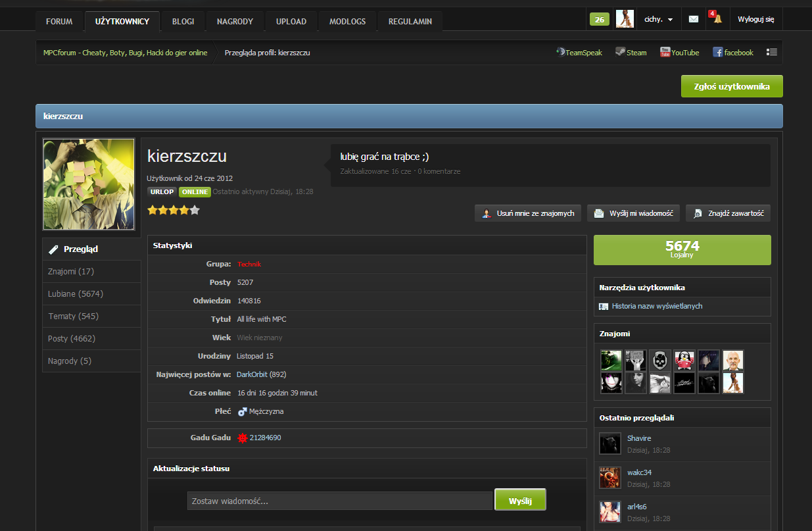
Task: Click Wyślij mi wiadomość button
Action: coord(633,213)
